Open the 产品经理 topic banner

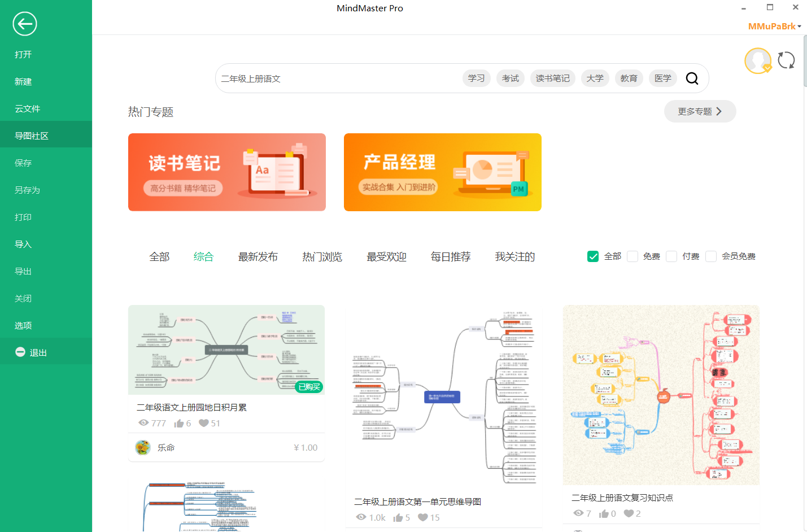pos(443,172)
